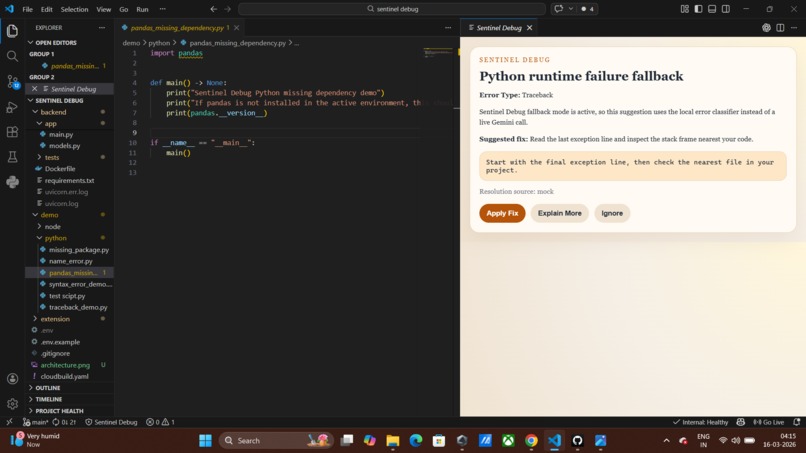Show errors and warnings count in status bar
Image resolution: width=806 pixels, height=453 pixels.
160,422
